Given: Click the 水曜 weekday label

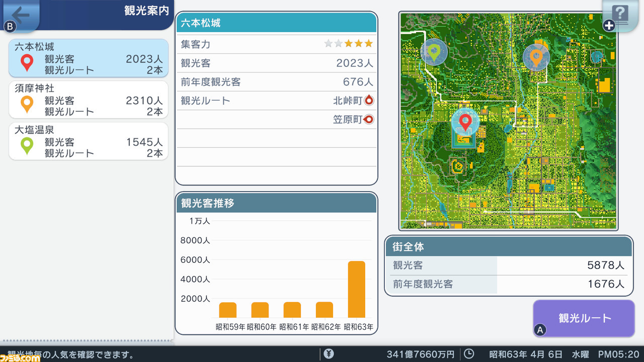Looking at the screenshot, I should (x=580, y=354).
